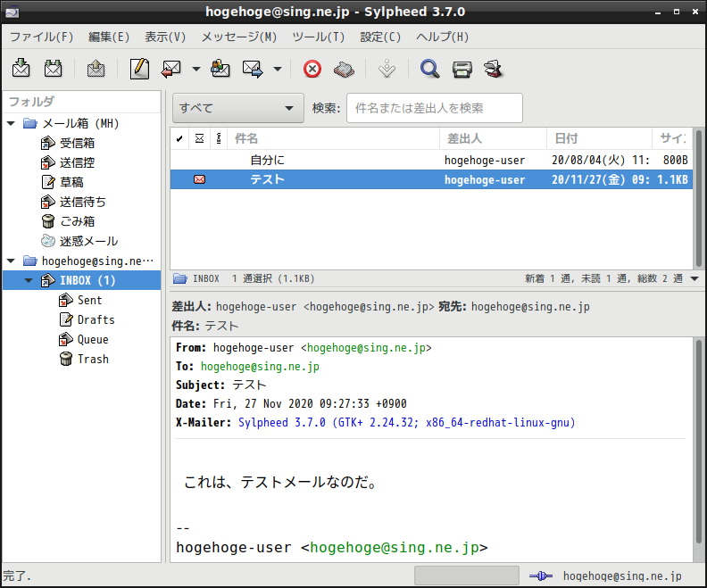
Task: Click the progress bar in status bar
Action: click(467, 576)
